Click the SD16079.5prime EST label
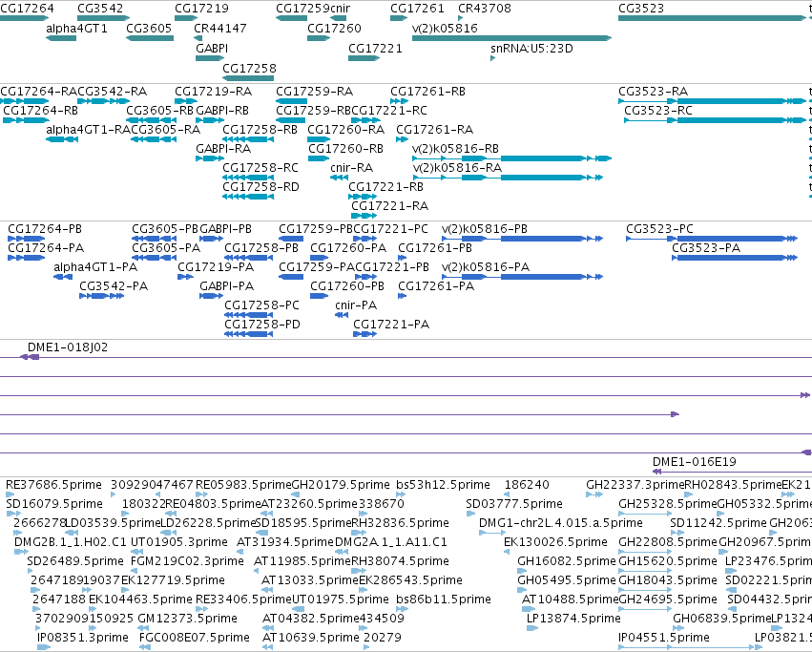Image resolution: width=812 pixels, height=652 pixels. click(x=54, y=504)
